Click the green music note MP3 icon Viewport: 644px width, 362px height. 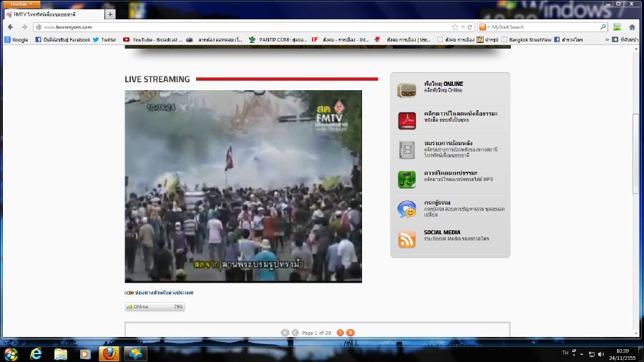pos(406,180)
